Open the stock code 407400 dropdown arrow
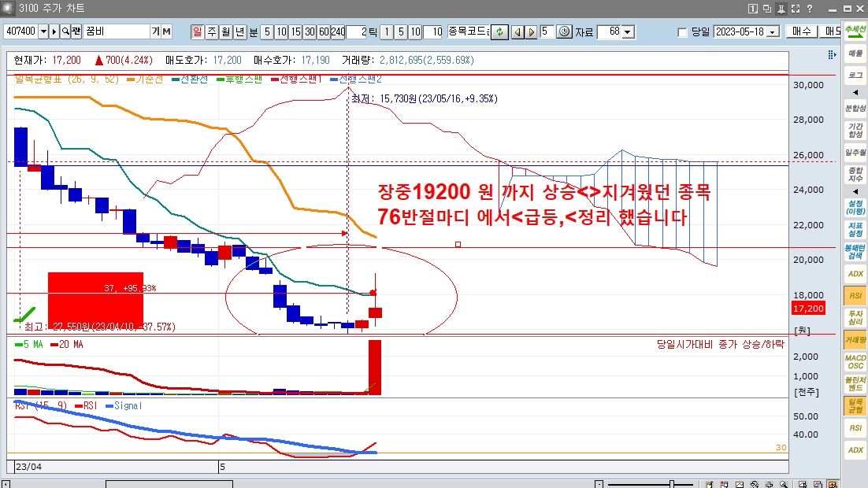The width and height of the screenshot is (868, 488). (x=43, y=31)
